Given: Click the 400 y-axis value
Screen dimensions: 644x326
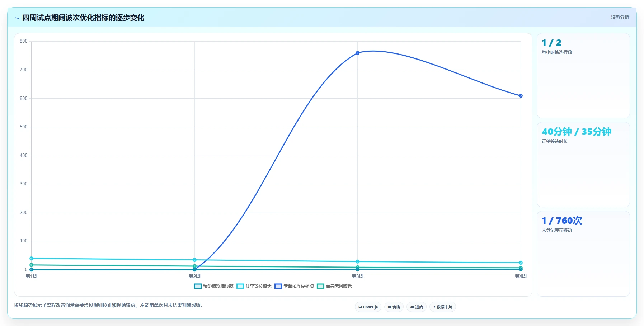Looking at the screenshot, I should (x=24, y=156).
